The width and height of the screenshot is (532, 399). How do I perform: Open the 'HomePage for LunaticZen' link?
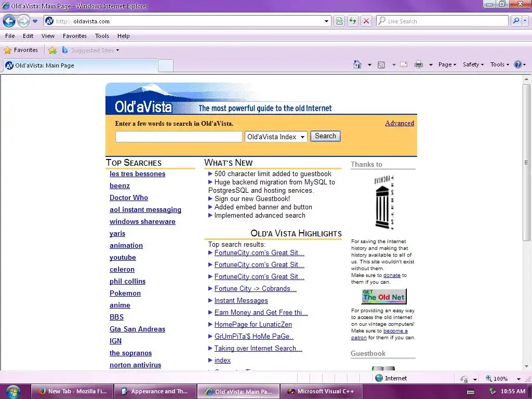pyautogui.click(x=253, y=324)
